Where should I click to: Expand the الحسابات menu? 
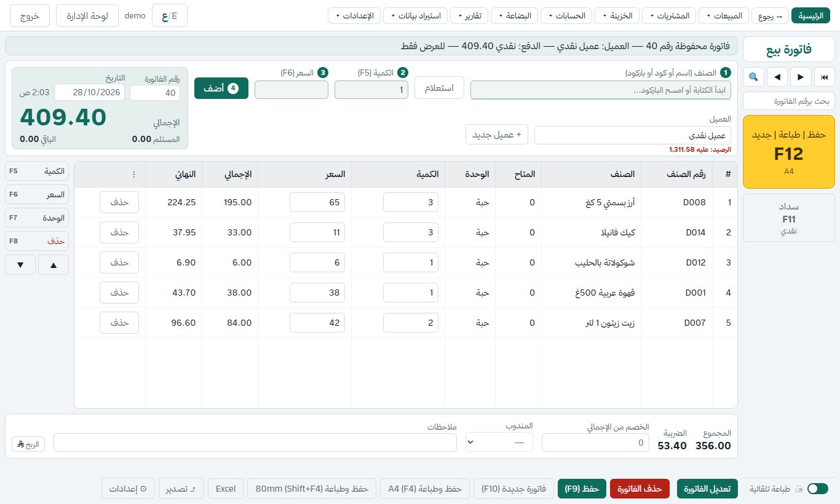click(567, 15)
